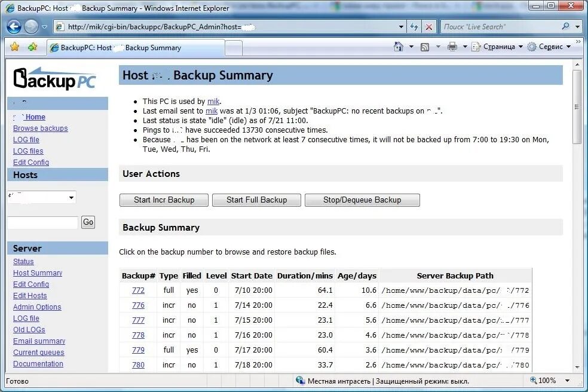Click the 'Duration/mins' column header
588x392 pixels.
[x=305, y=275]
